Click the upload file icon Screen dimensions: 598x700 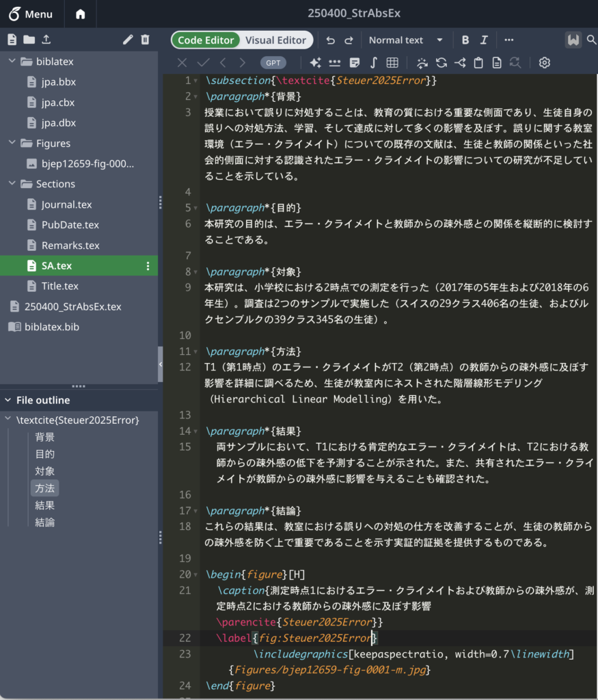click(x=46, y=40)
